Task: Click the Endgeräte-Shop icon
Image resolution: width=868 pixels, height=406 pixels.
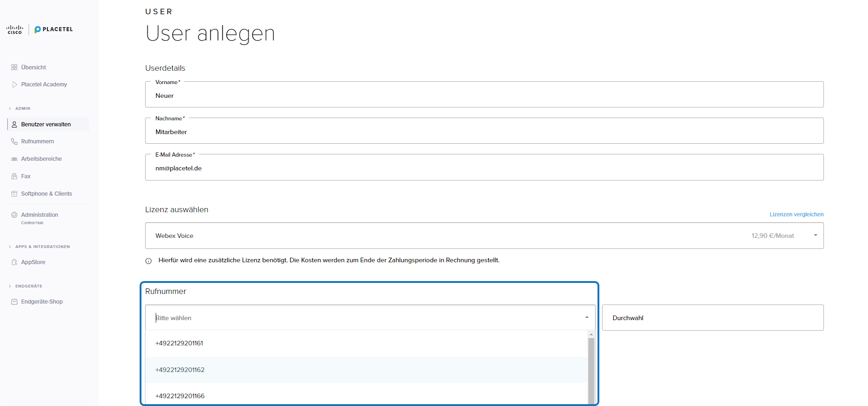Action: click(14, 302)
